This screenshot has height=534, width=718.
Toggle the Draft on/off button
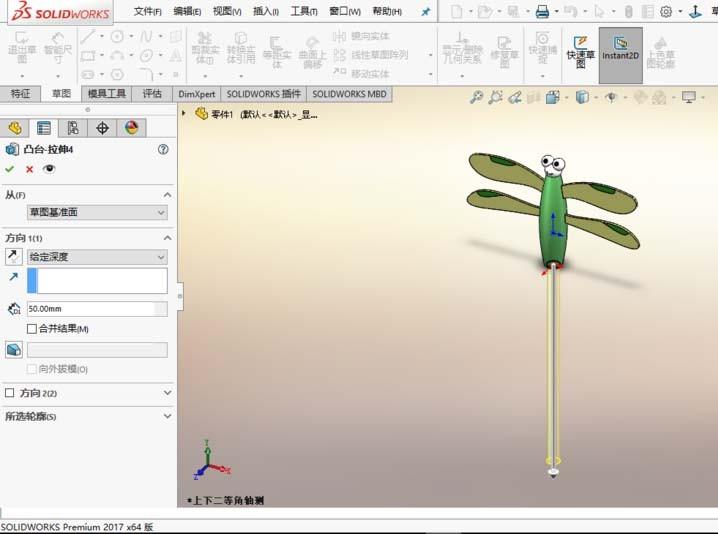tap(14, 349)
